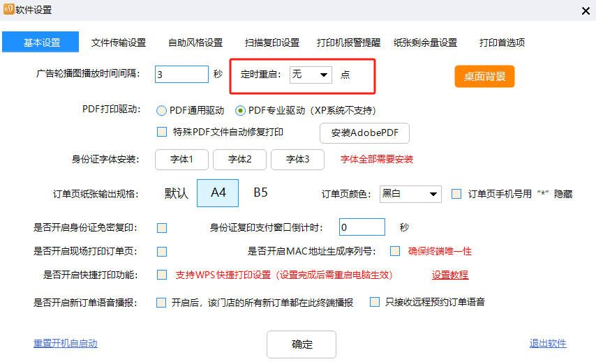This screenshot has width=596, height=364.
Task: Open the 设置教程 link
Action: click(x=450, y=275)
